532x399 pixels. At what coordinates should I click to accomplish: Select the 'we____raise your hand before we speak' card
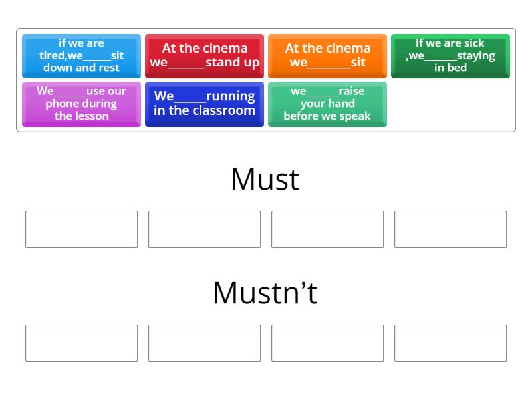pos(327,104)
